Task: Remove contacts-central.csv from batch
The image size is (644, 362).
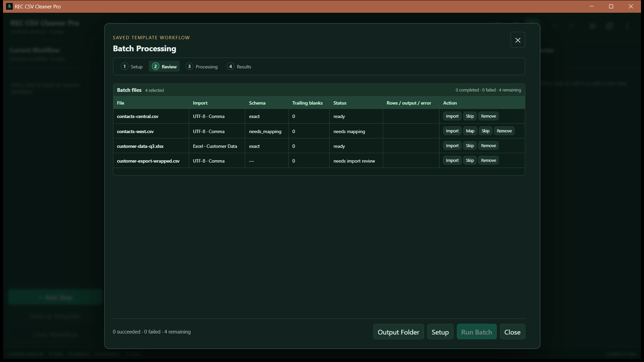Action: click(x=488, y=116)
